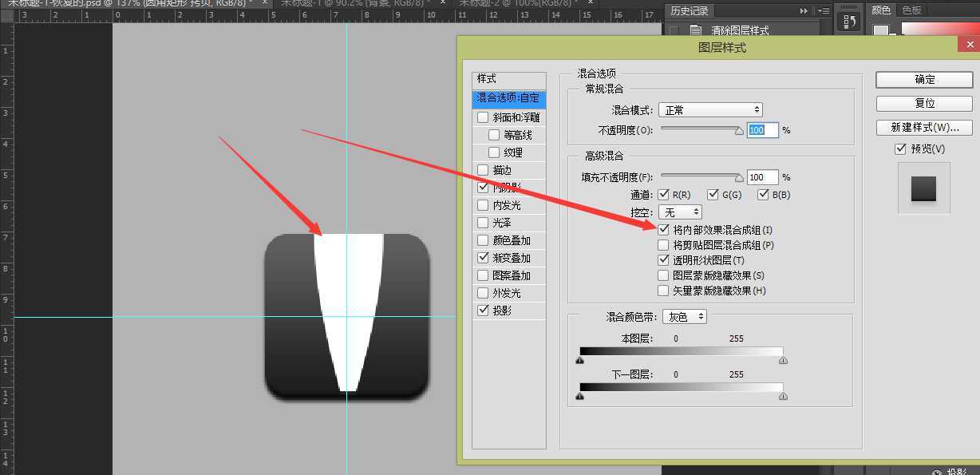Collapse the History panel with the double-arrow icon

(804, 10)
